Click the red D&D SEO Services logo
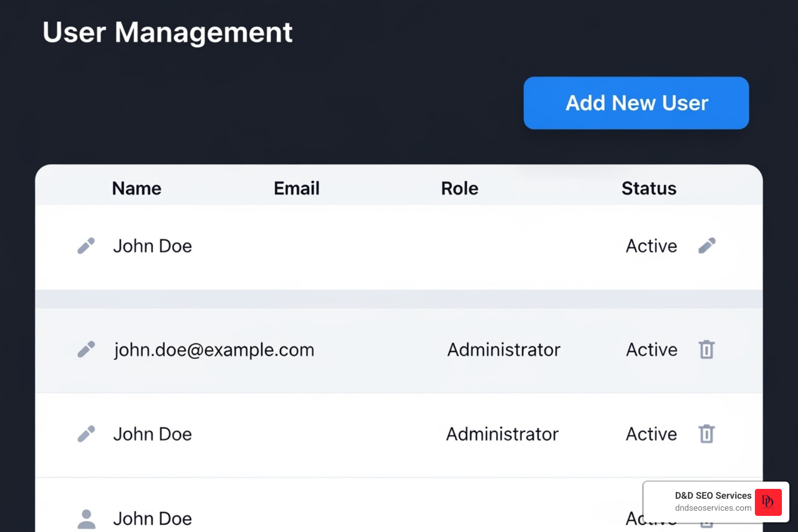The width and height of the screenshot is (798, 532). point(768,502)
